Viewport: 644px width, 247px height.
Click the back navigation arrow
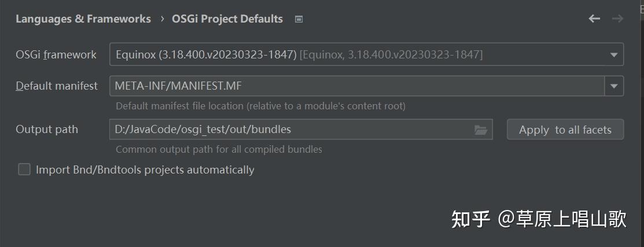594,19
